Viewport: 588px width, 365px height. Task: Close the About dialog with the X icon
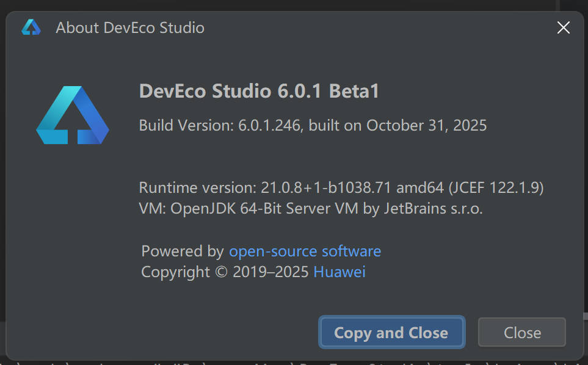(x=563, y=27)
